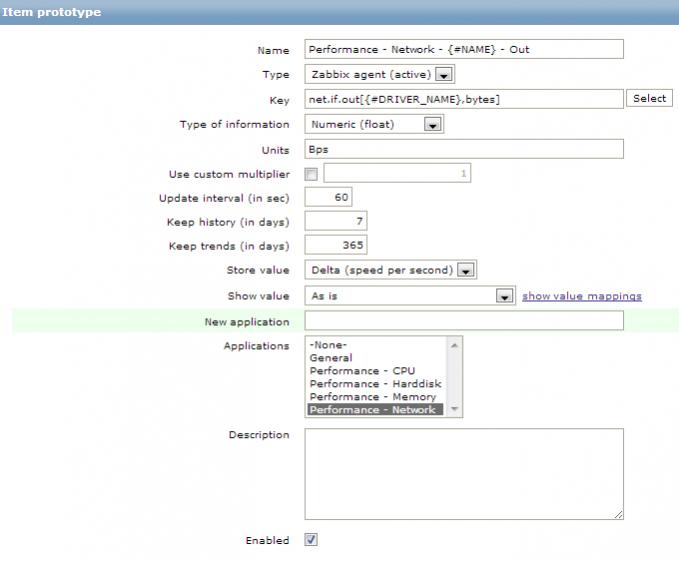
Task: Open the Store value dropdown
Action: [x=390, y=270]
